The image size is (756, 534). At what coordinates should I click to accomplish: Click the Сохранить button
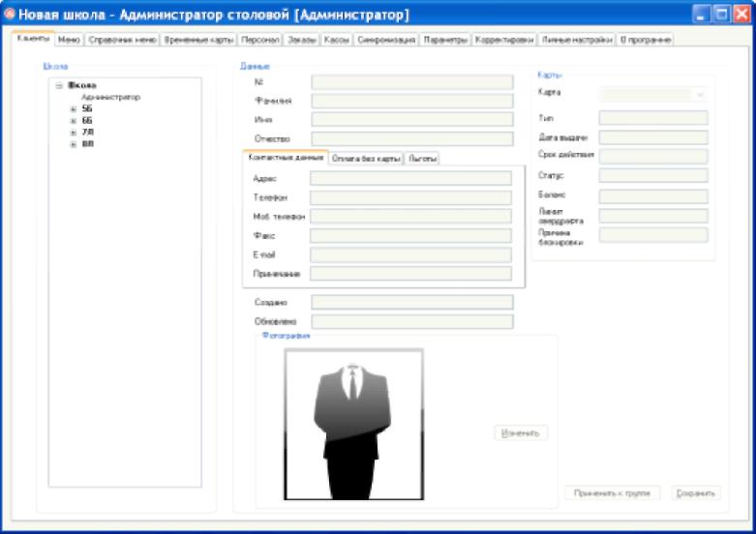[696, 493]
